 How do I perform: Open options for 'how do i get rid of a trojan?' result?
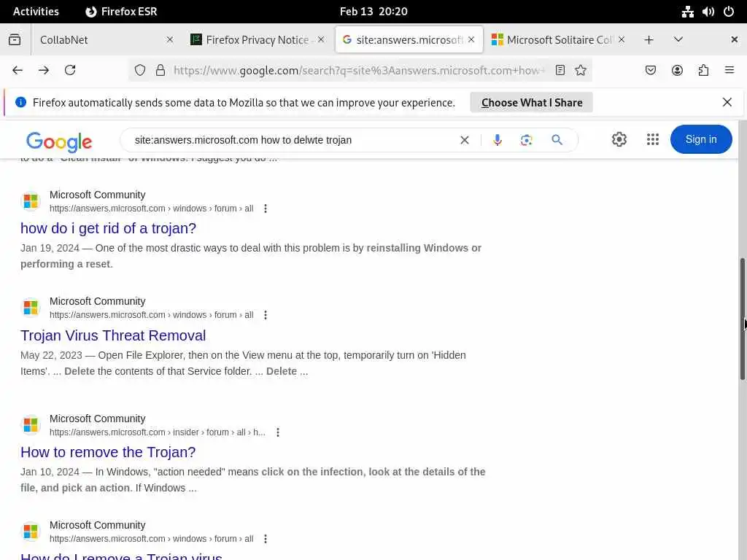coord(266,209)
